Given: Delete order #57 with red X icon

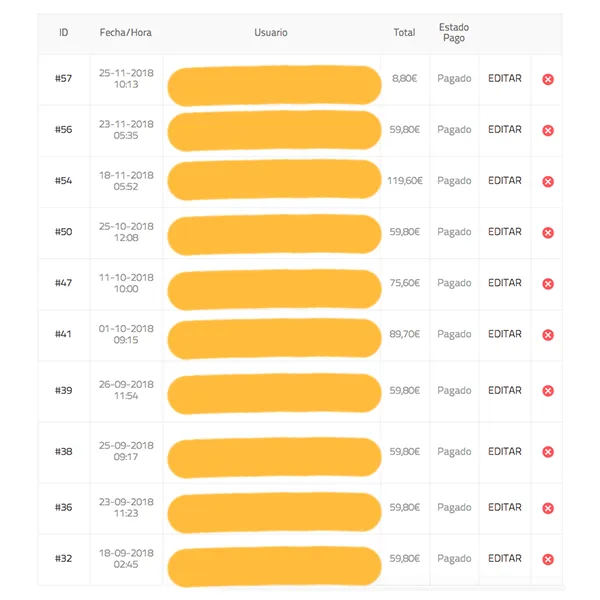Looking at the screenshot, I should pyautogui.click(x=548, y=79).
